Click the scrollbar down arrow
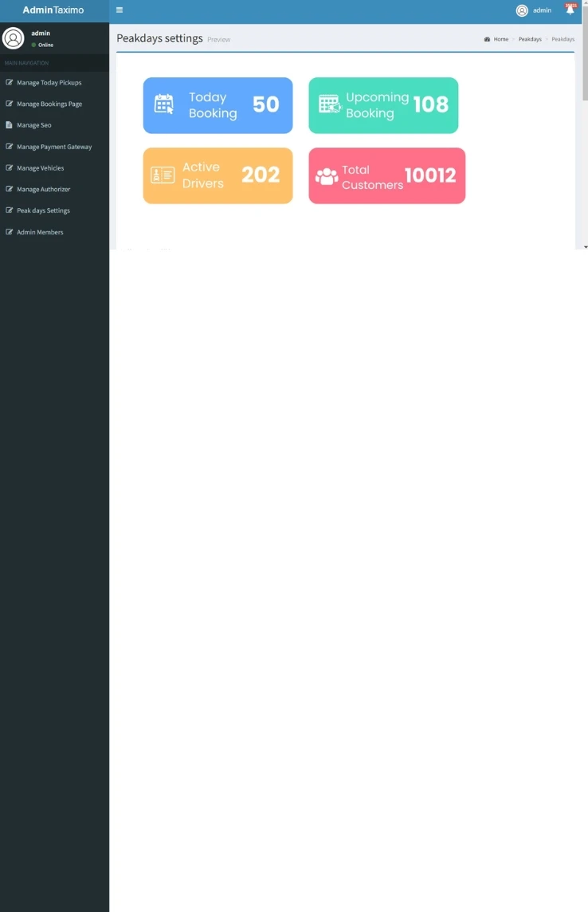The height and width of the screenshot is (912, 588). 585,246
